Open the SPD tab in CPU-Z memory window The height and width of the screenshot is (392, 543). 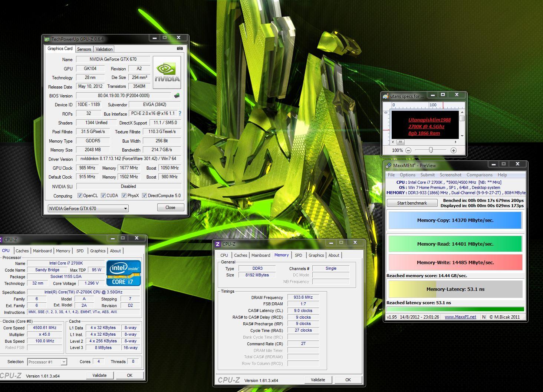point(298,255)
